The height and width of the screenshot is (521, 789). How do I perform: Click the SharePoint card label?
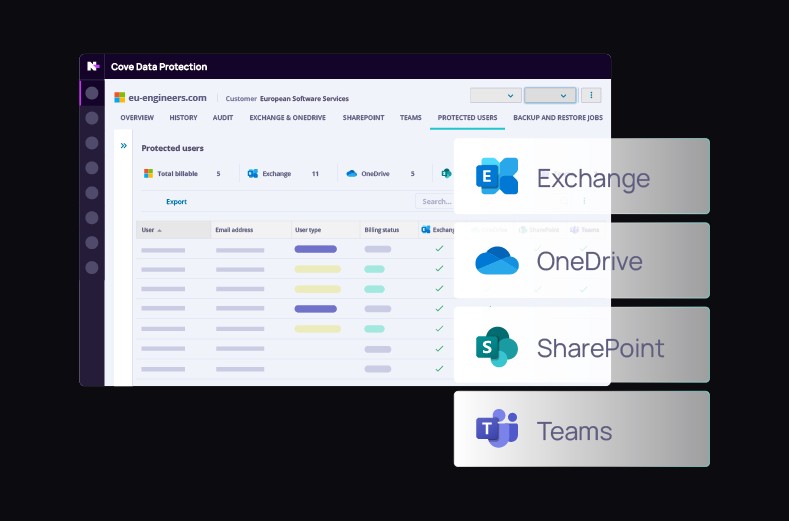click(600, 348)
